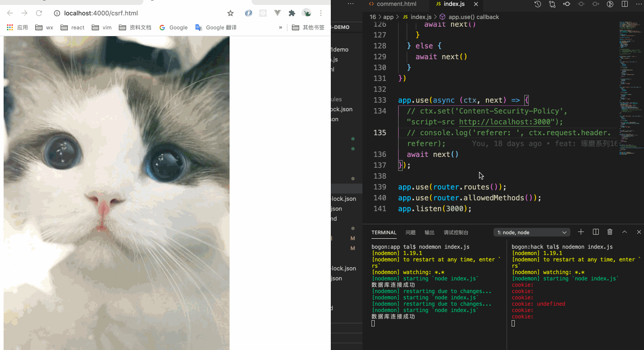
Task: Click the app.listen(3000) code line
Action: coord(435,208)
